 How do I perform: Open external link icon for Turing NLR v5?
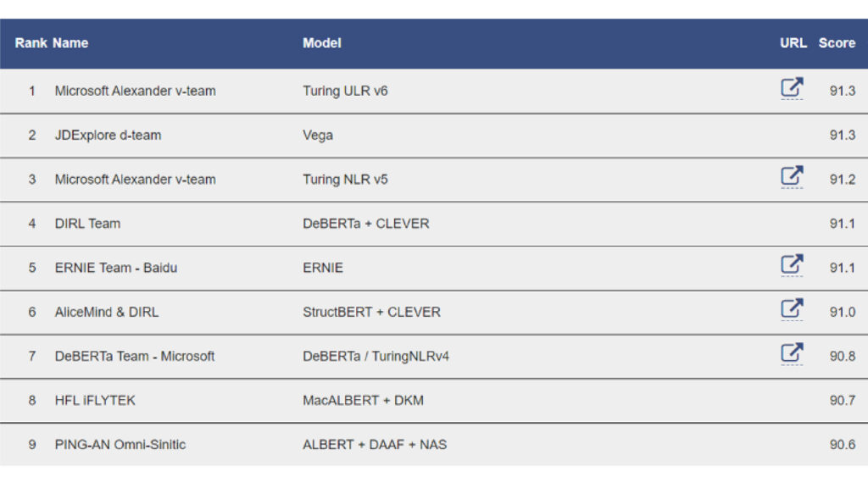click(792, 176)
